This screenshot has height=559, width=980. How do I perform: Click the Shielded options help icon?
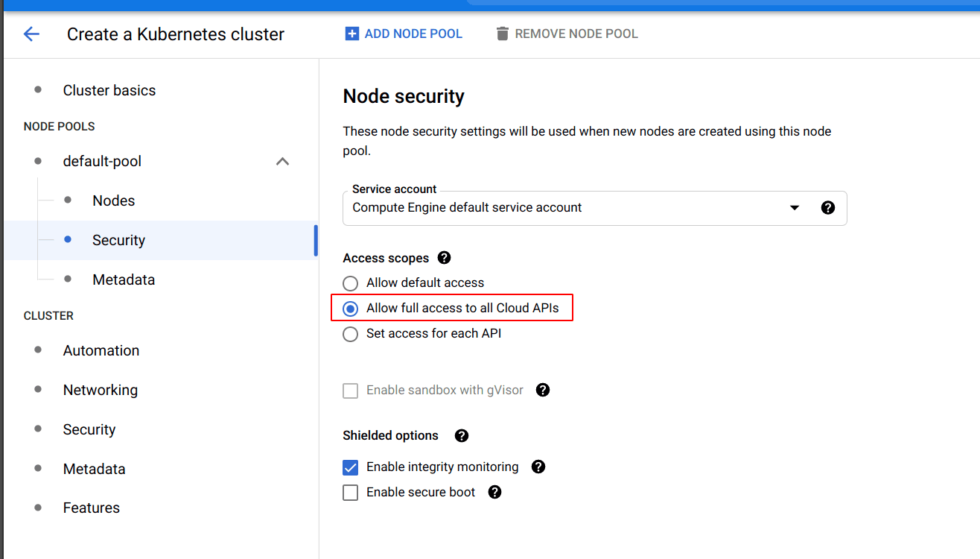[462, 435]
